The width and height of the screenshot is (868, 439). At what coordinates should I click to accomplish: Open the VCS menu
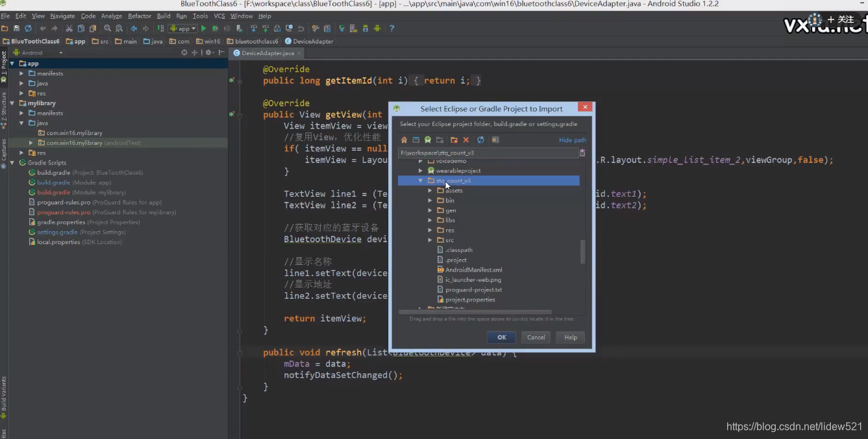219,16
